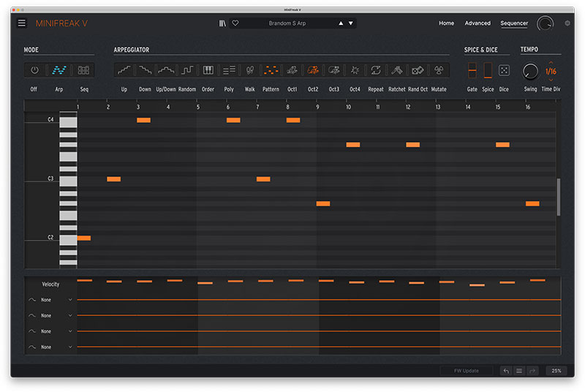Open the 1/16 Time Div selector

(551, 72)
